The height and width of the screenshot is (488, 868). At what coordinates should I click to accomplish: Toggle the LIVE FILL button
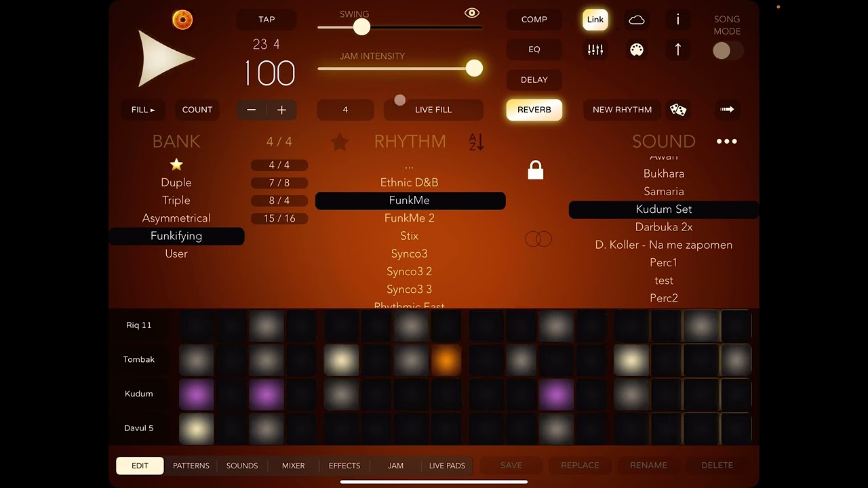tap(433, 110)
